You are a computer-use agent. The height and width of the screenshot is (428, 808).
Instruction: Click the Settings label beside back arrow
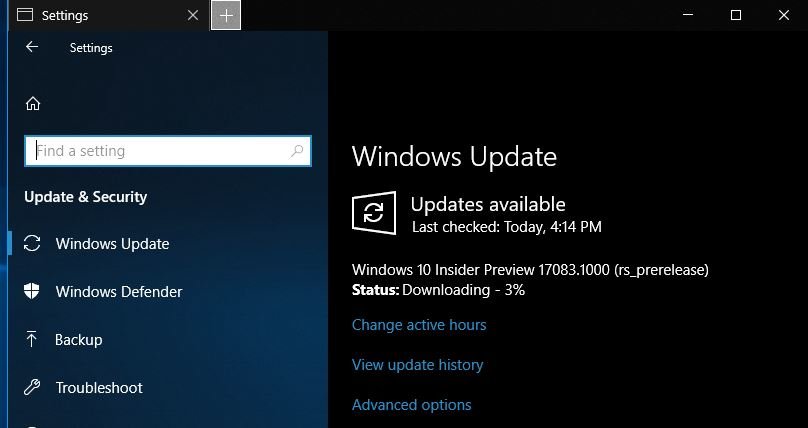pyautogui.click(x=91, y=48)
